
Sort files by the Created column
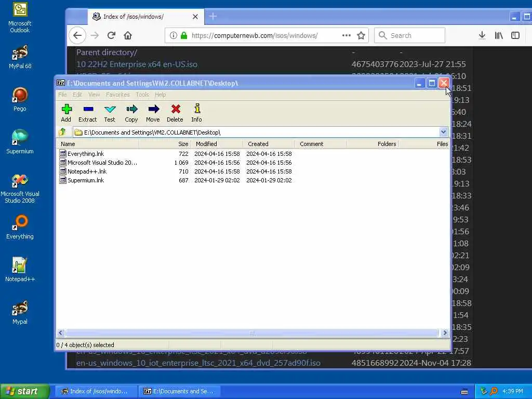pyautogui.click(x=269, y=144)
